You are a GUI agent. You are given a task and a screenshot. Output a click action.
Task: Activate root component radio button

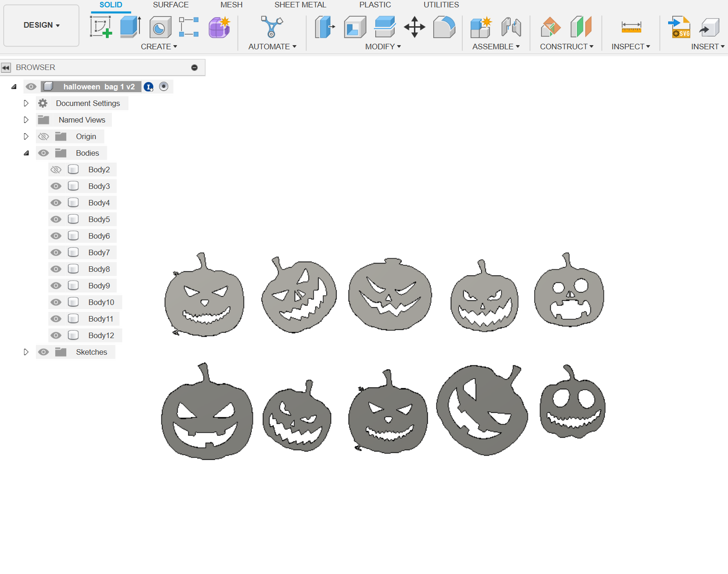[163, 86]
